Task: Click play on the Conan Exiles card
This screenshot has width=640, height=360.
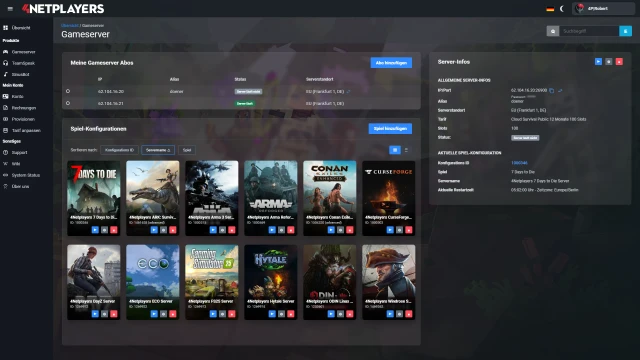Action: point(331,230)
